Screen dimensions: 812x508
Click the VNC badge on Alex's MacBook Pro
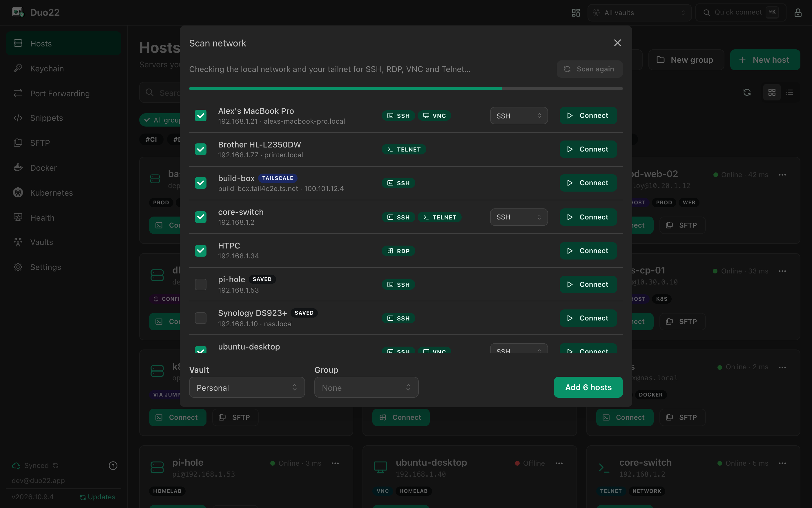(x=434, y=116)
